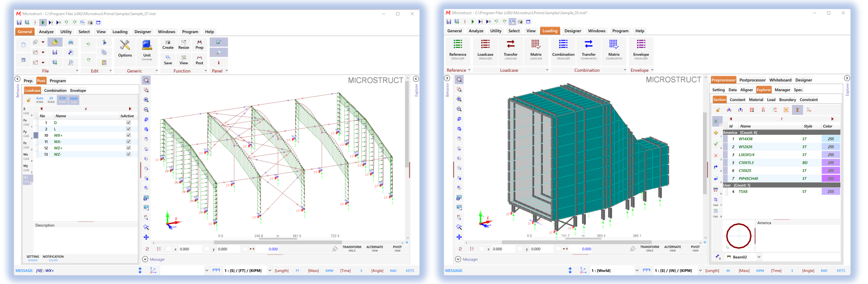This screenshot has height=284, width=868.
Task: Open Combination tab in Sample_07 panel
Action: point(55,90)
